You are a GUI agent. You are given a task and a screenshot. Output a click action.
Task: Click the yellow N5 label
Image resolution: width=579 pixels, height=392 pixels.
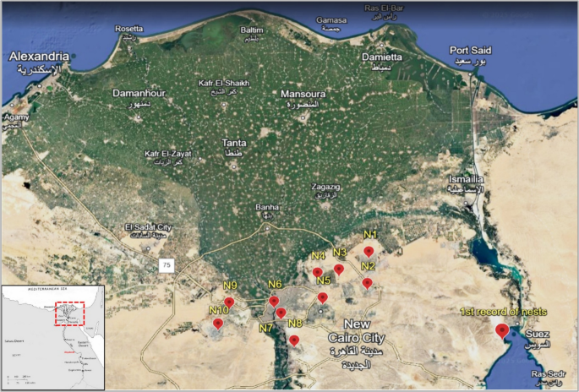pyautogui.click(x=323, y=280)
